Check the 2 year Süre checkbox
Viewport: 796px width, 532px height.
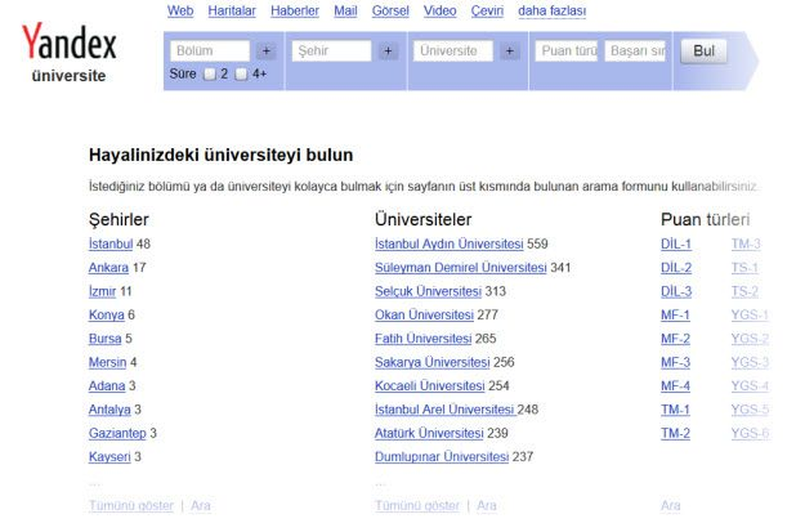210,74
